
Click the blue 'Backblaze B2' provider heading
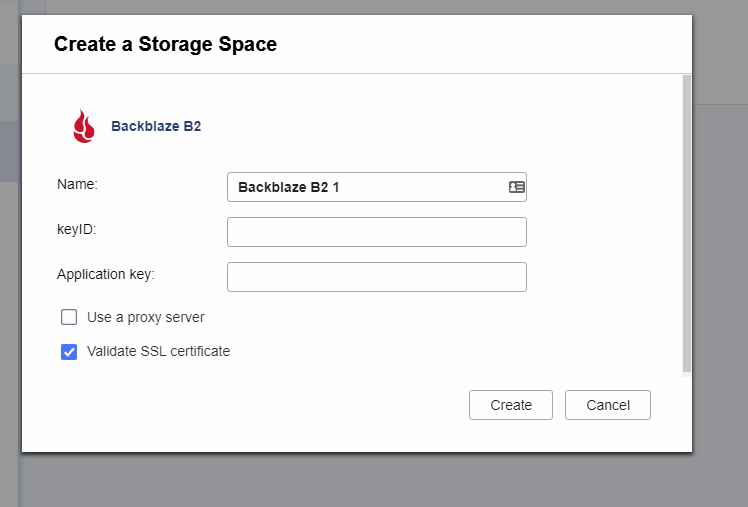coord(156,126)
